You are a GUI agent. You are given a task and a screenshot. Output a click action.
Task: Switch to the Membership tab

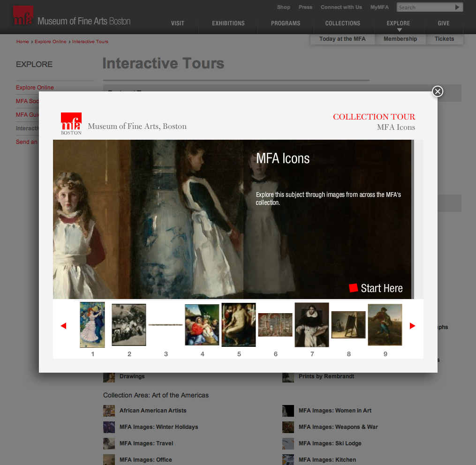pos(400,39)
